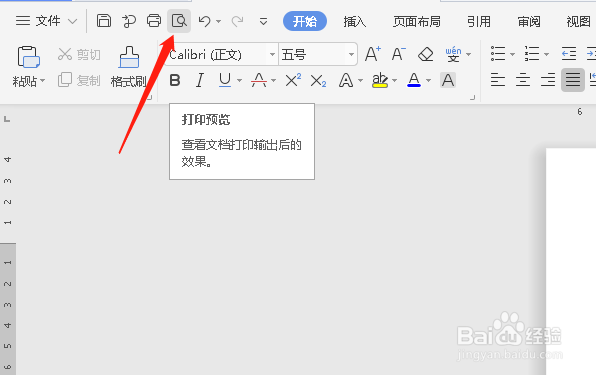Click the vertical ruler
Screen dimensions: 596x375
[x=8, y=262]
